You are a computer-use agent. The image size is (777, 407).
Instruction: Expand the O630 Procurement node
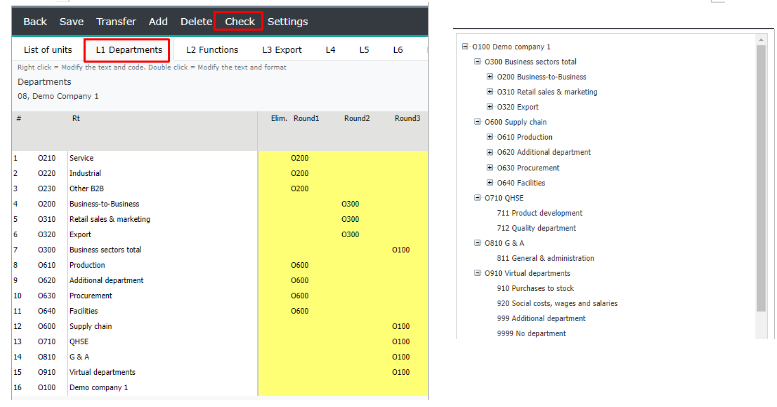tap(490, 167)
